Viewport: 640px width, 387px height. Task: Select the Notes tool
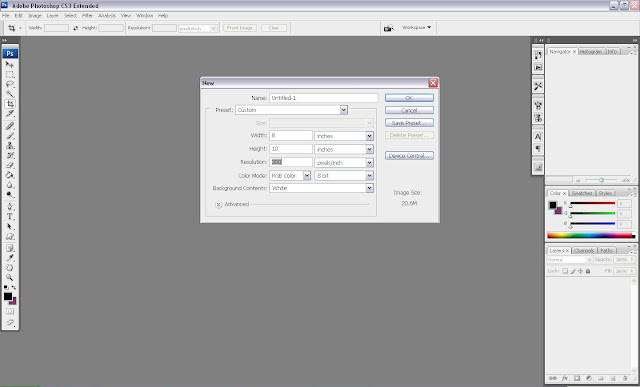(10, 248)
